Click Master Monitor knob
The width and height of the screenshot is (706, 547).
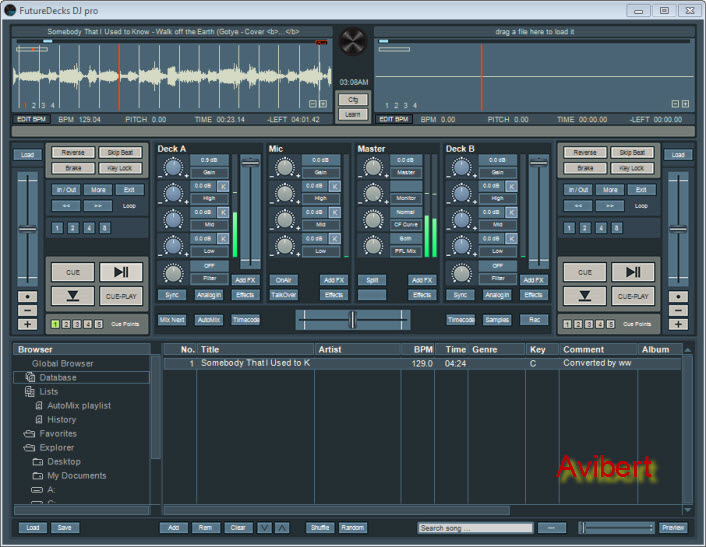pos(372,194)
